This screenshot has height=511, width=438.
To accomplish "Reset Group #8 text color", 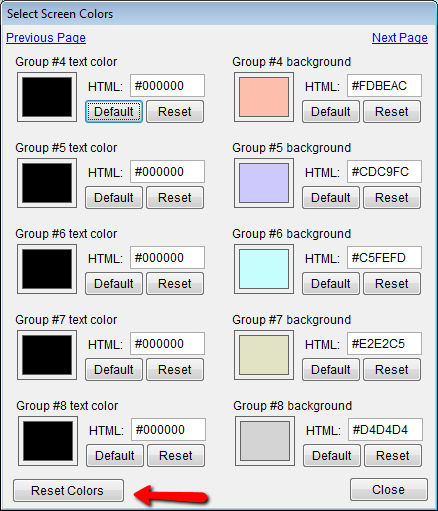I will pyautogui.click(x=176, y=456).
